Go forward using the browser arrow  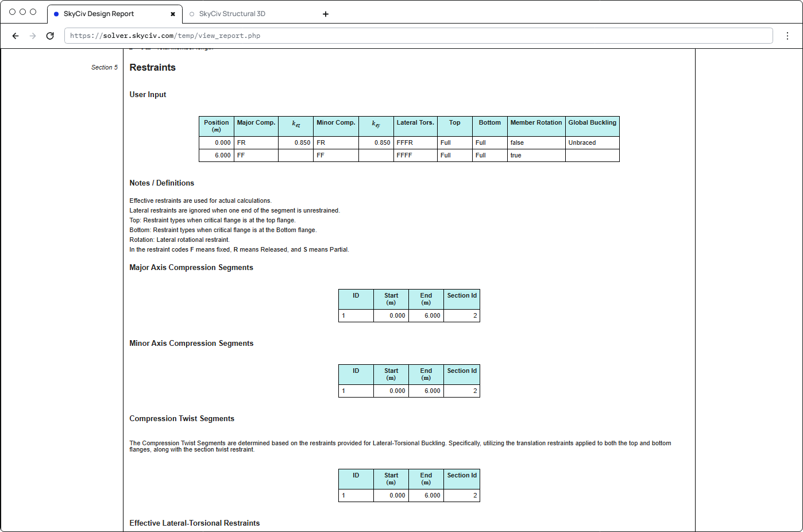(33, 36)
